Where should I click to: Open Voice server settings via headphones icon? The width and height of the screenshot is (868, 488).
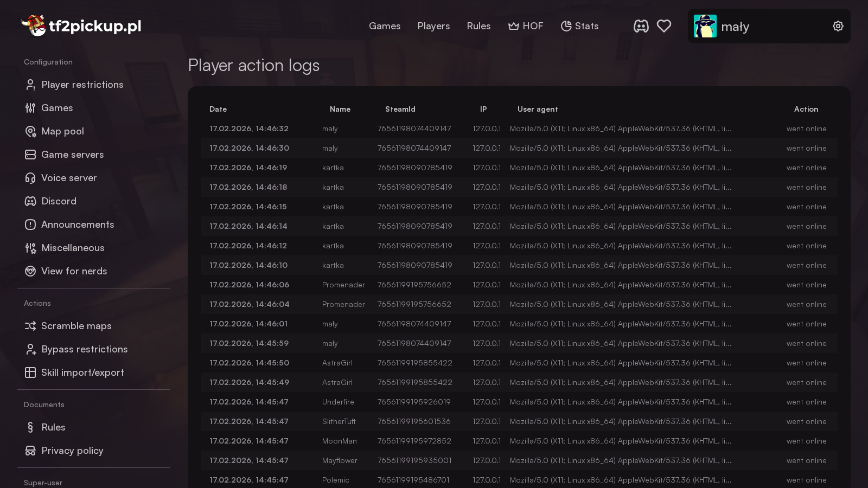pos(30,178)
